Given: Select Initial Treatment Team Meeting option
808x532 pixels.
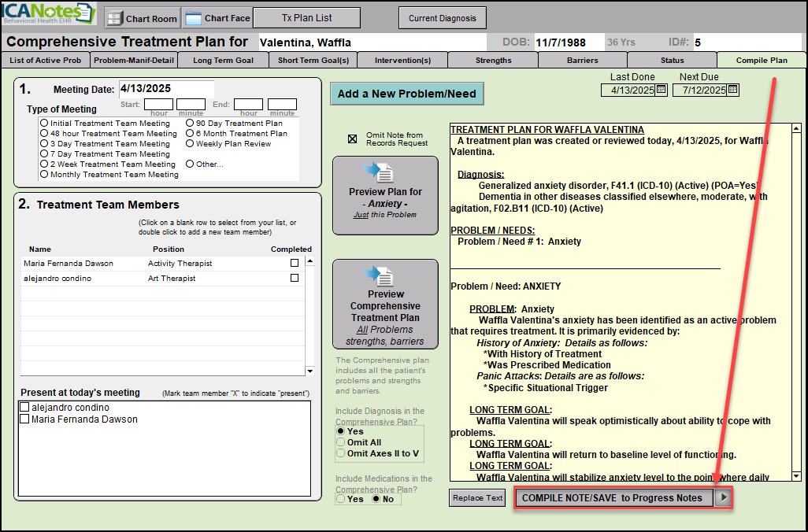Looking at the screenshot, I should coord(44,124).
